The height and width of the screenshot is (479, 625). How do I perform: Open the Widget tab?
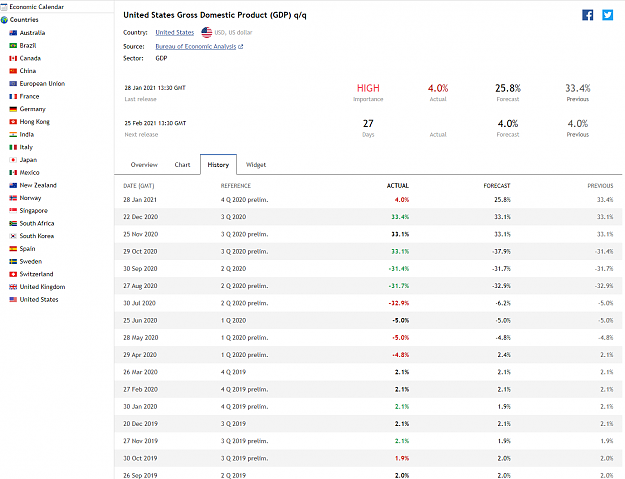[256, 165]
